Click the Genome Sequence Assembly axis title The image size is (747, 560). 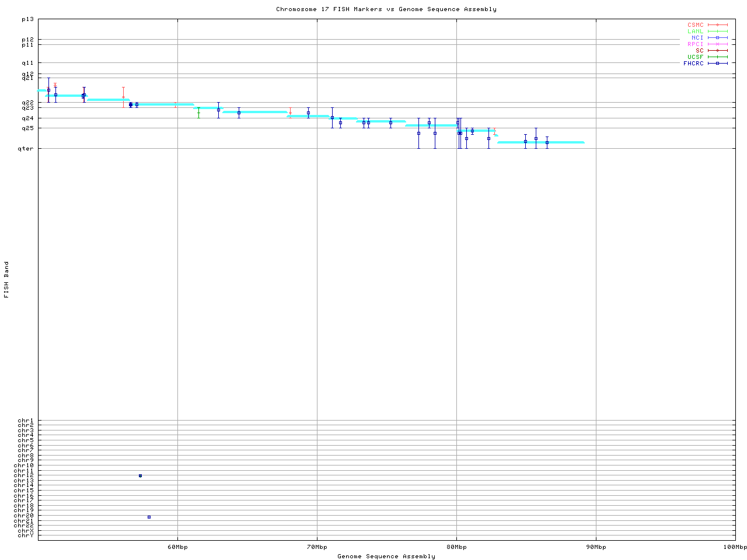tap(386, 556)
